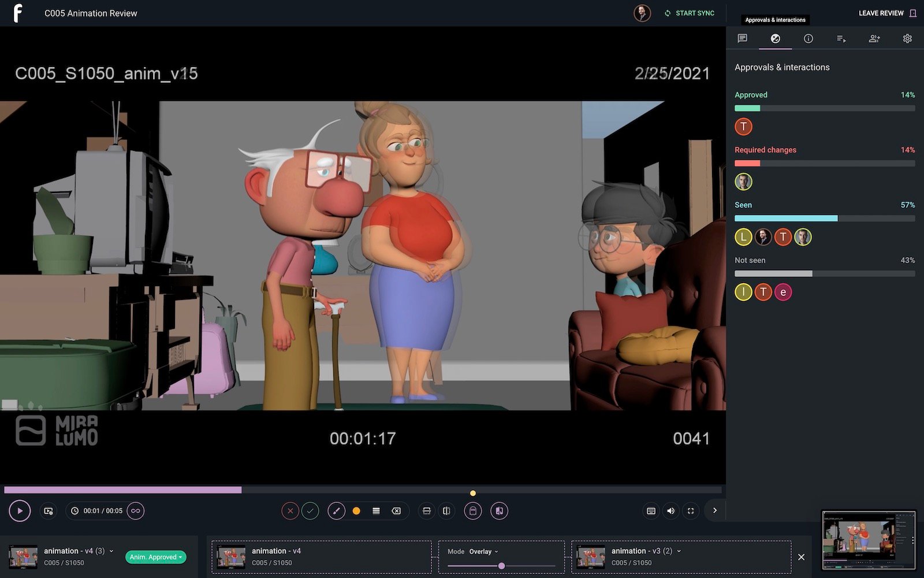Click the yellow annotation marker on timeline
Viewport: 924px width, 578px height.
473,493
